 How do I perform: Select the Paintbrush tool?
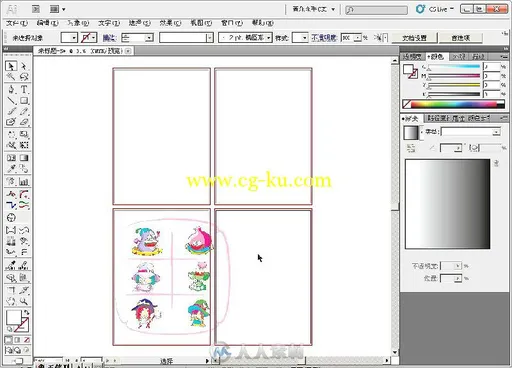tap(11, 111)
